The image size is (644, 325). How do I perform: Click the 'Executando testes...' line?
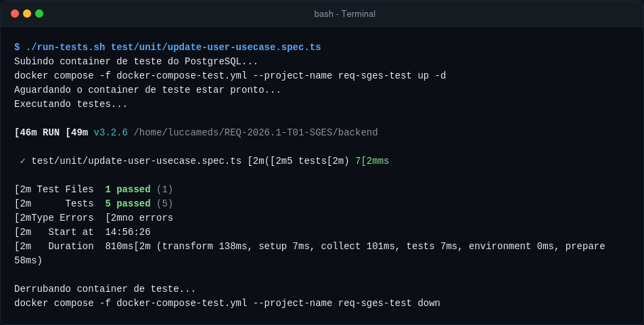pyautogui.click(x=71, y=104)
